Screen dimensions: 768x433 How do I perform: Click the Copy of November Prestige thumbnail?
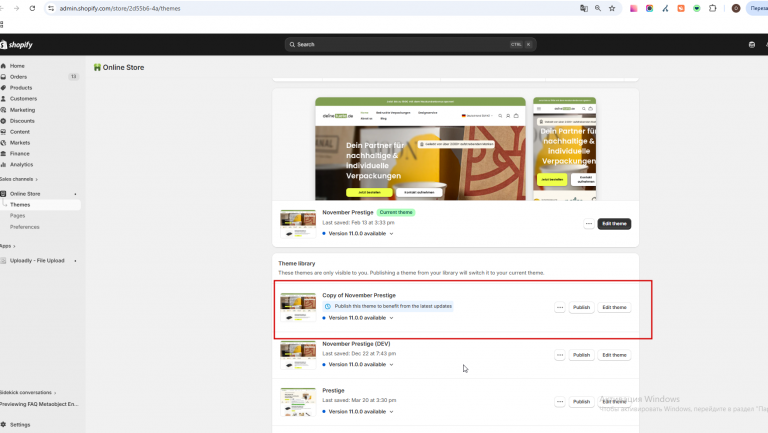coord(298,308)
